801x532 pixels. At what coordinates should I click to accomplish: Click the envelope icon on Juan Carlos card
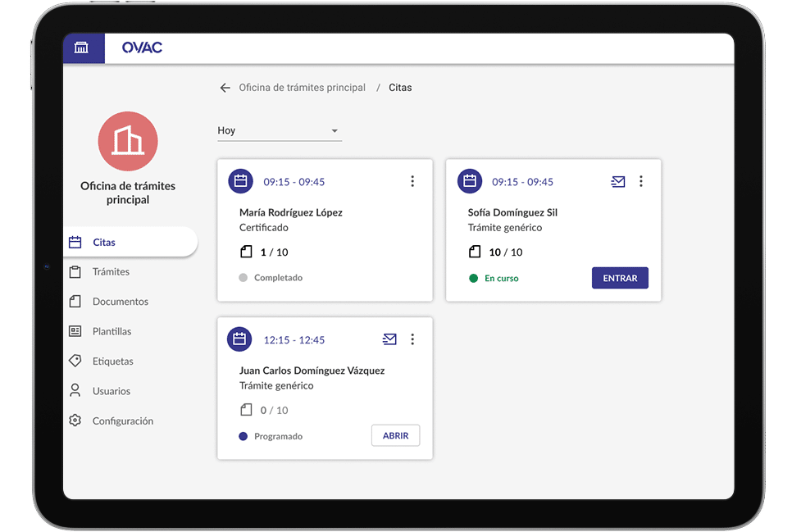coord(389,339)
